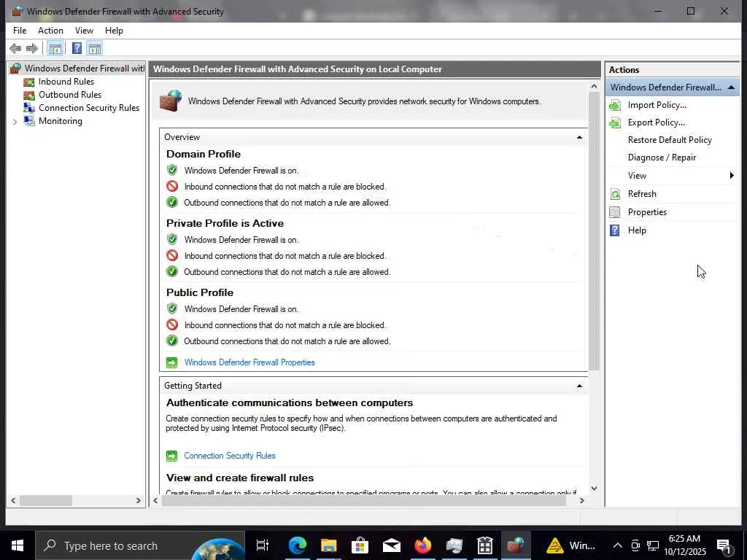
Task: Click Refresh in the Actions pane
Action: click(x=642, y=194)
